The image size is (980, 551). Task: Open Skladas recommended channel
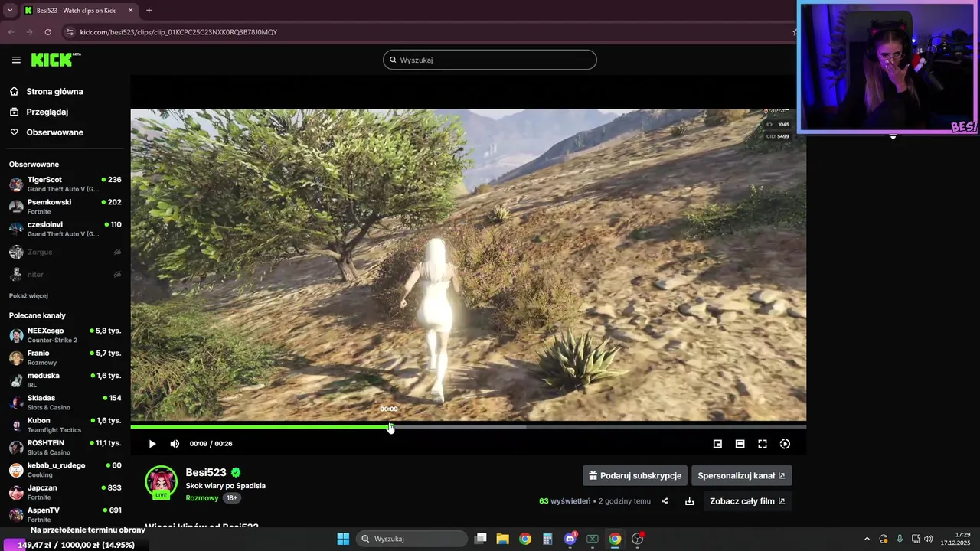64,403
